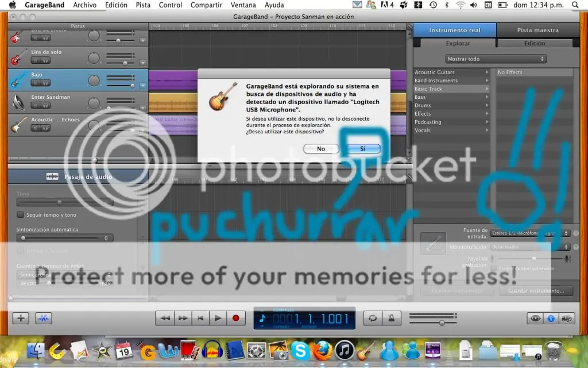
Task: Solo the Lira de solo track
Action: 45,60
